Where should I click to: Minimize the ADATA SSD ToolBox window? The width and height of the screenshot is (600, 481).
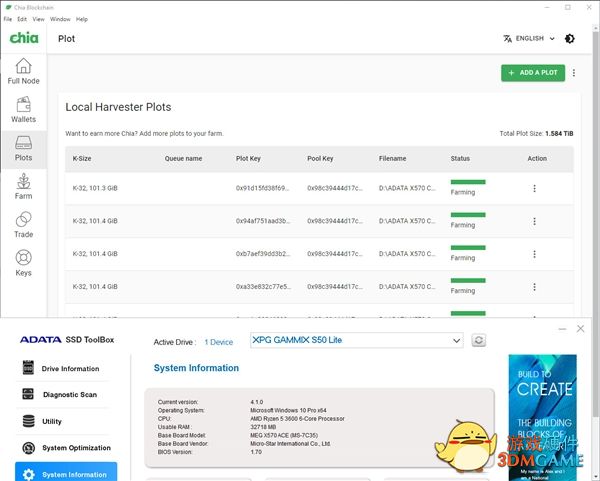click(562, 329)
